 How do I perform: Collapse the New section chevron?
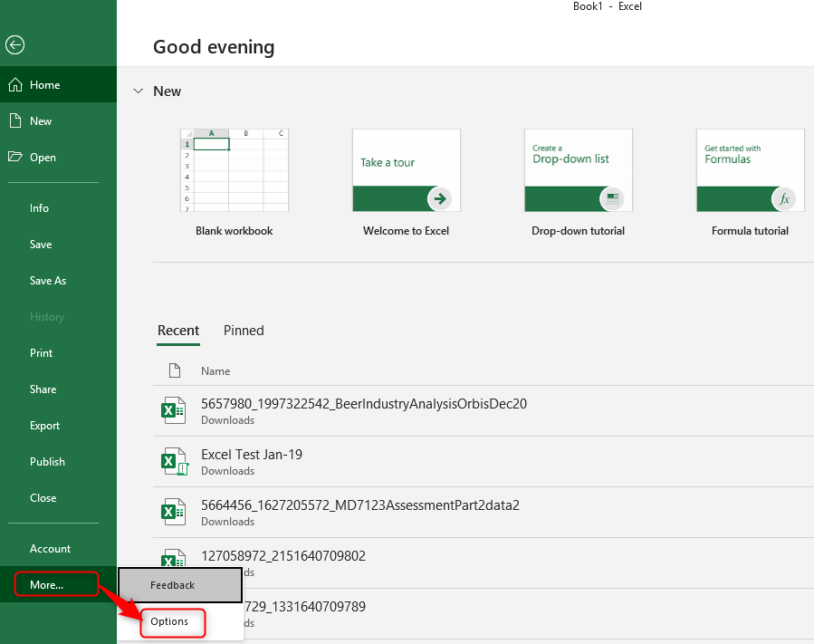tap(139, 91)
